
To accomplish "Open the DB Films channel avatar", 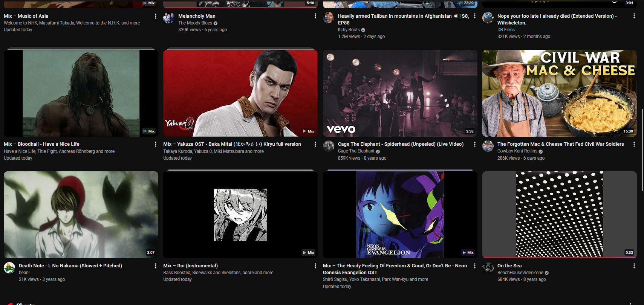I will coord(488,18).
